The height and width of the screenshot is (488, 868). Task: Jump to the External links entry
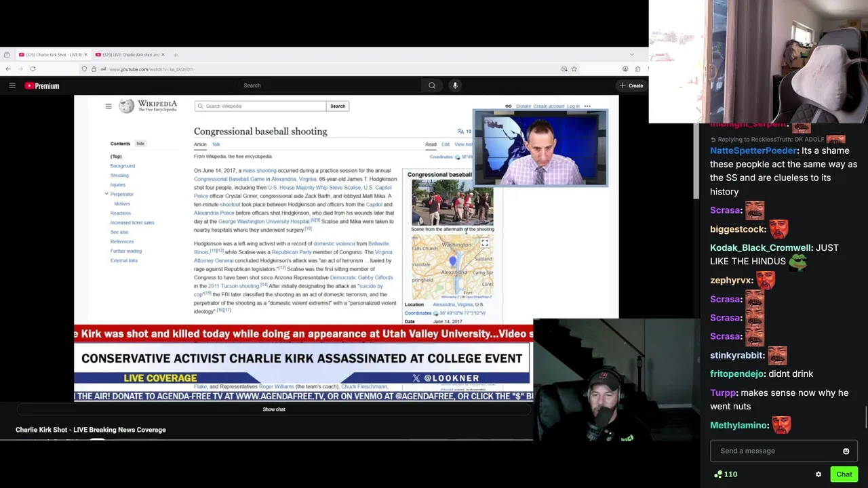pos(124,261)
